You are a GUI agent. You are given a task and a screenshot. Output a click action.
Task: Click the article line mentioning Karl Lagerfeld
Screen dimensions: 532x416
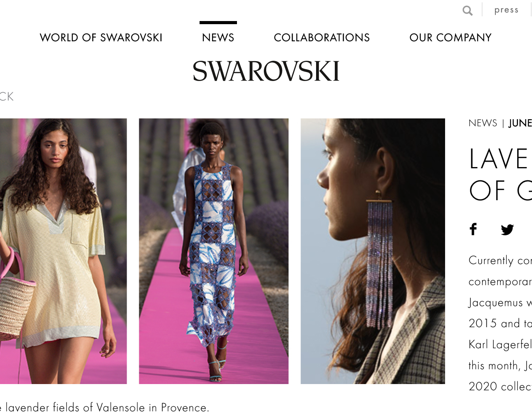point(500,344)
